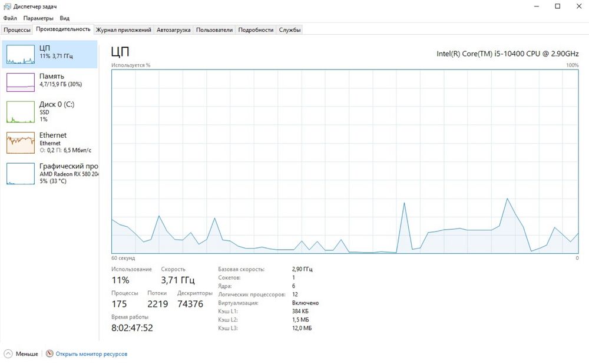Open the Открыть монитор ресурсов link
The image size is (589, 364).
point(91,354)
